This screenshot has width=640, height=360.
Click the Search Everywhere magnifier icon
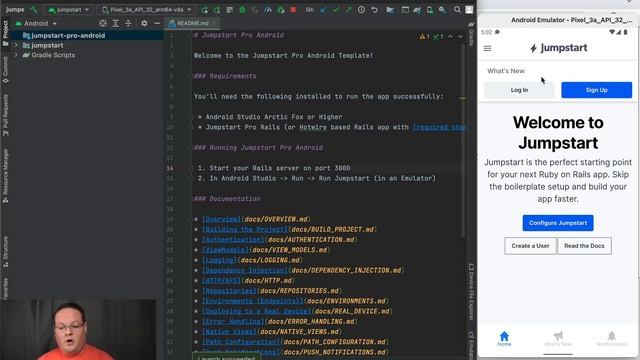pyautogui.click(x=457, y=9)
